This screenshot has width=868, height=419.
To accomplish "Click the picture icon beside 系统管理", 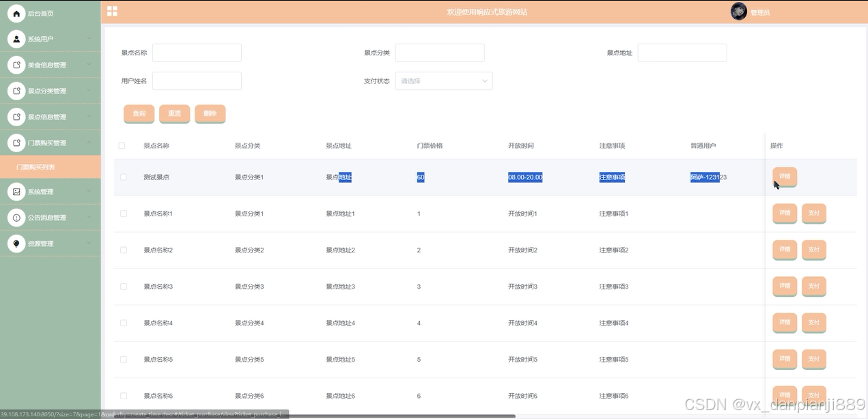I will coord(16,192).
